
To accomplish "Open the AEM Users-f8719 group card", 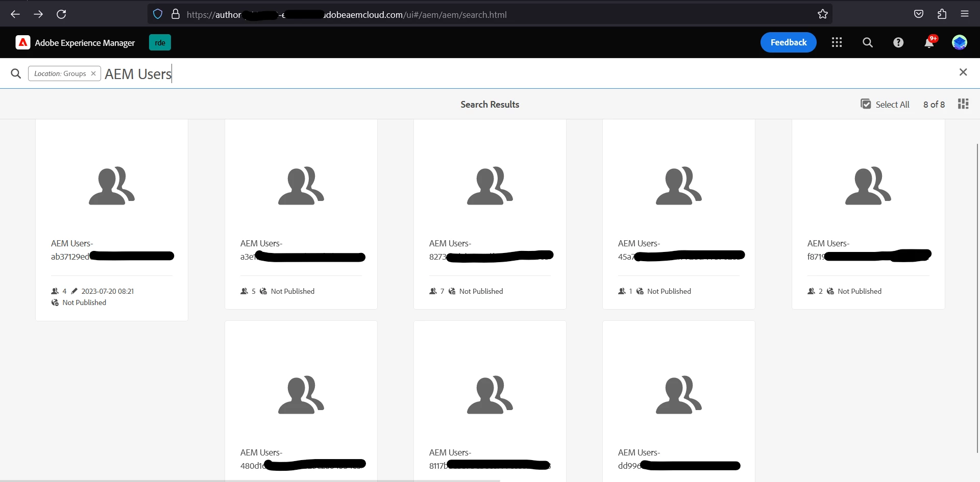I will point(868,214).
